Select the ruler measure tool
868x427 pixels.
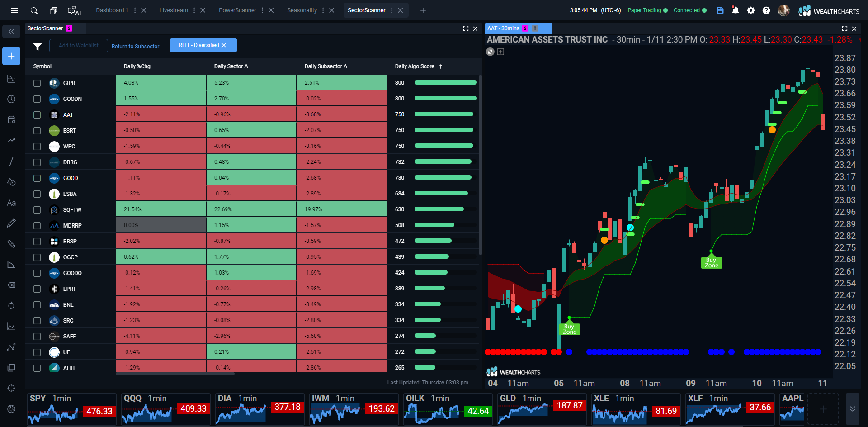[11, 244]
